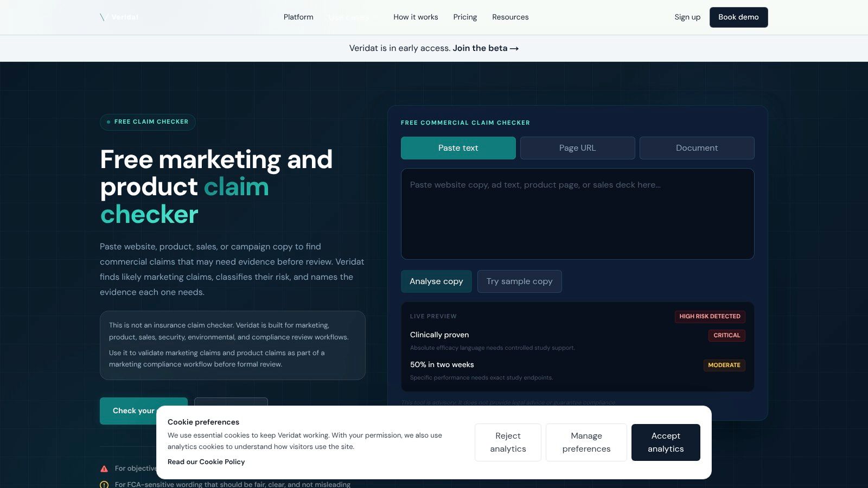Open the Resources navigation item

click(510, 17)
